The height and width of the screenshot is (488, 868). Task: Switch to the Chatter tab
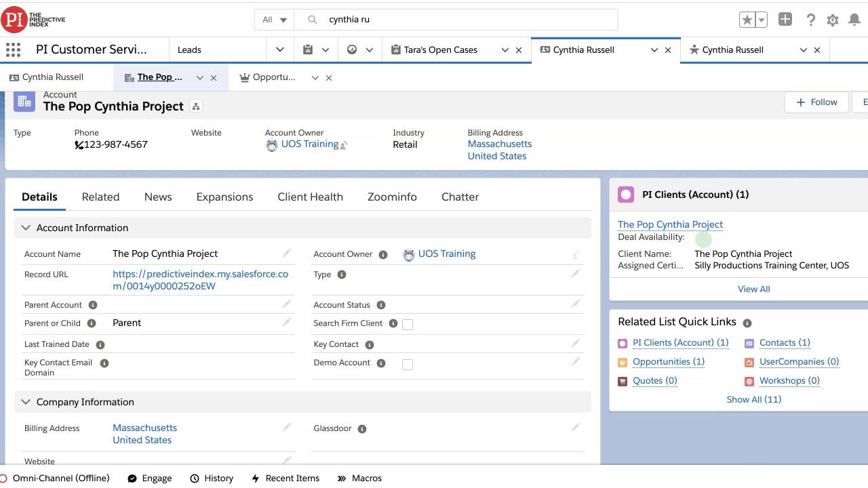tap(460, 197)
